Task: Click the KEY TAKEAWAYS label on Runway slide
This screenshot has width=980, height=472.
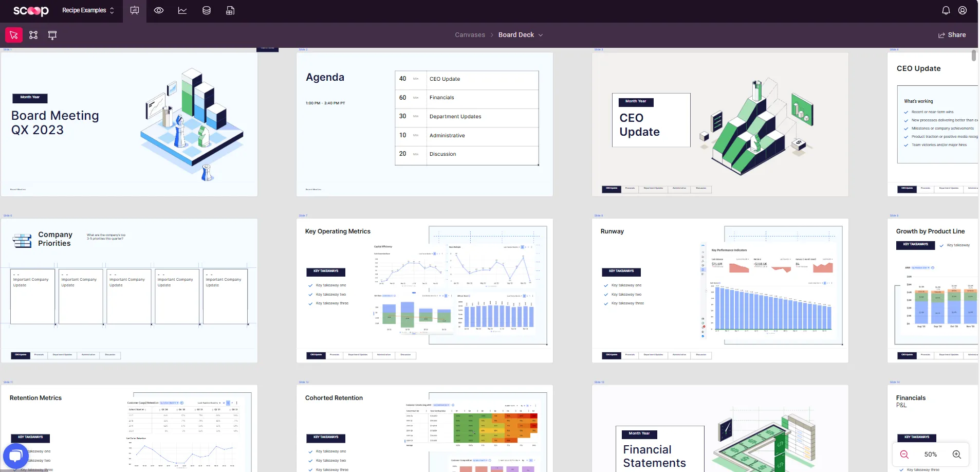Action: click(x=621, y=271)
